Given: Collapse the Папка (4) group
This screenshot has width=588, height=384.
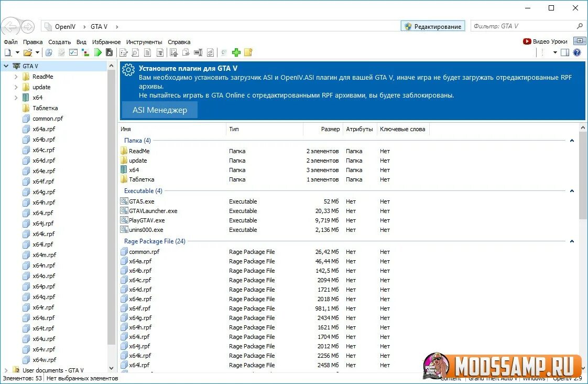Looking at the screenshot, I should tap(572, 141).
